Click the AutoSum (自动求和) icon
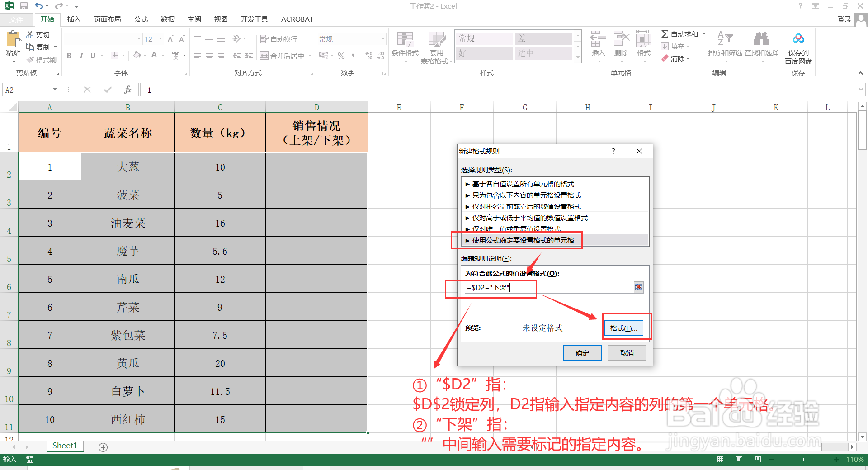This screenshot has width=868, height=470. point(679,33)
